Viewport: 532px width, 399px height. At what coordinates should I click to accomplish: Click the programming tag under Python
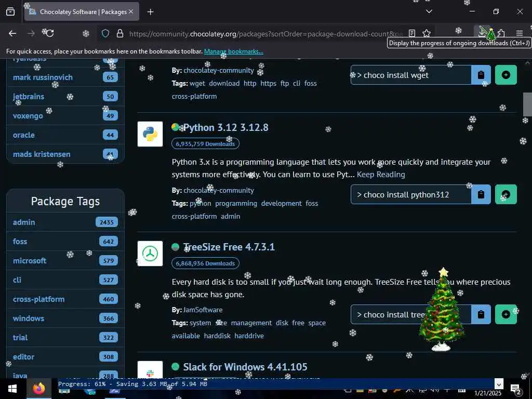point(236,204)
